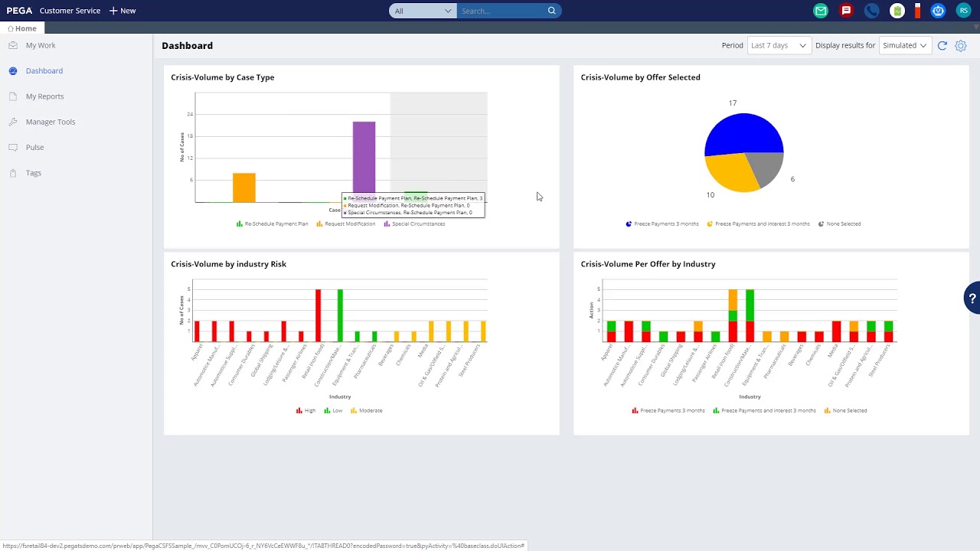This screenshot has width=980, height=551.
Task: Open the green email envelope icon
Action: click(821, 11)
